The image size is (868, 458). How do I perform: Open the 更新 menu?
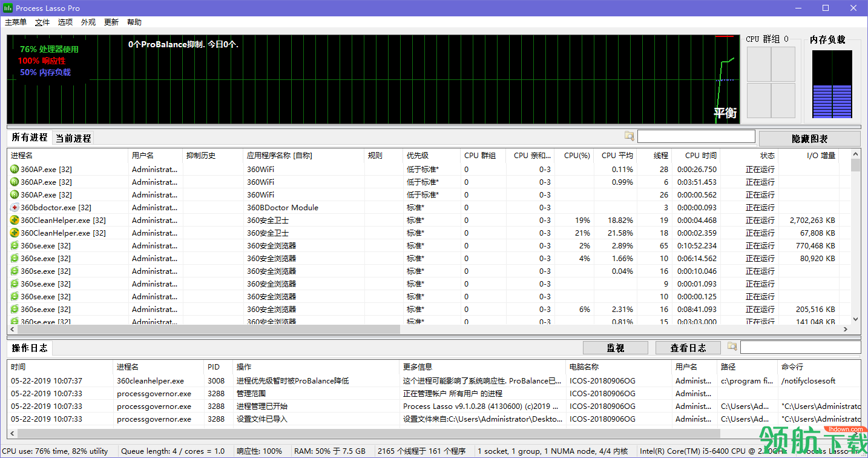click(111, 22)
